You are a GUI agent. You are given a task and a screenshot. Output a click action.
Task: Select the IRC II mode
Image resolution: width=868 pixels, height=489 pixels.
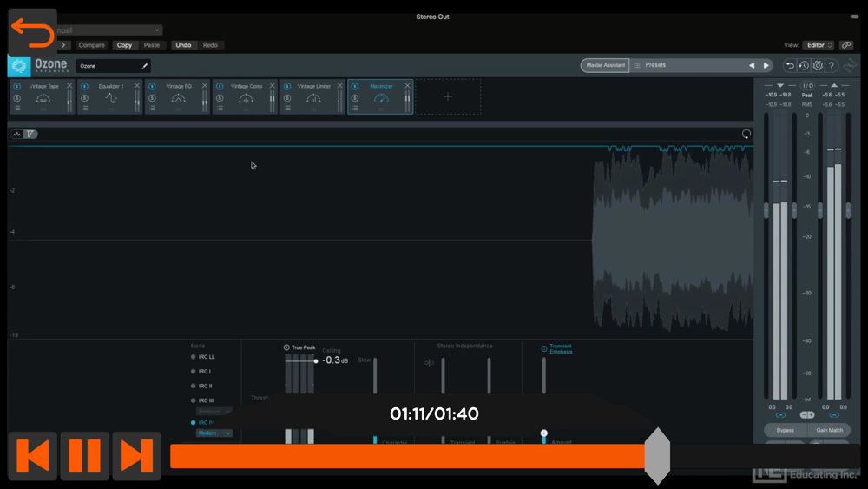pos(201,386)
